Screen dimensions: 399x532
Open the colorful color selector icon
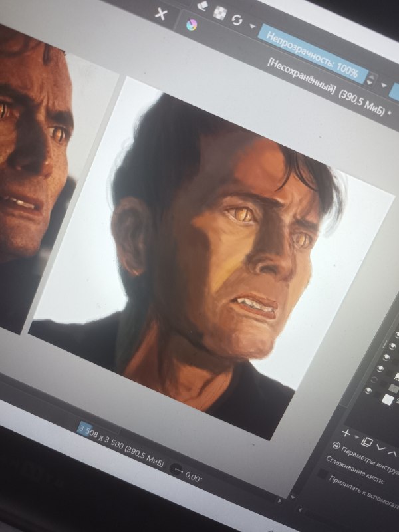[x=192, y=25]
